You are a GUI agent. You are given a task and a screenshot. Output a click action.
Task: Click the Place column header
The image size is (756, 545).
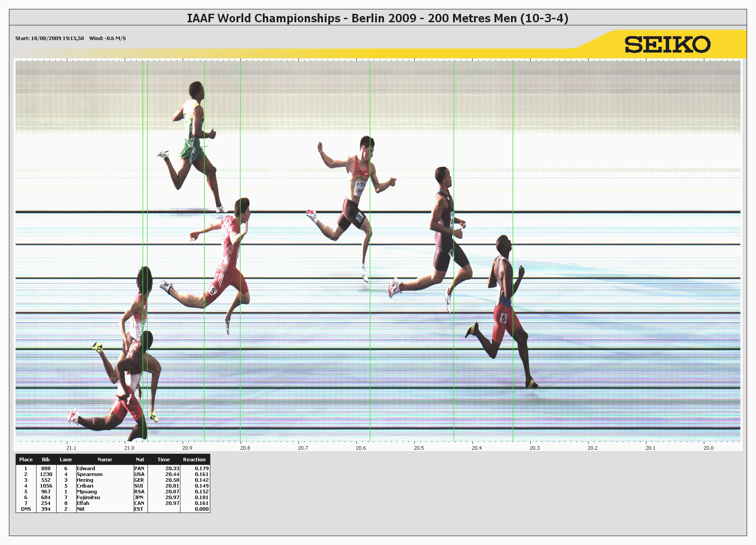point(26,460)
